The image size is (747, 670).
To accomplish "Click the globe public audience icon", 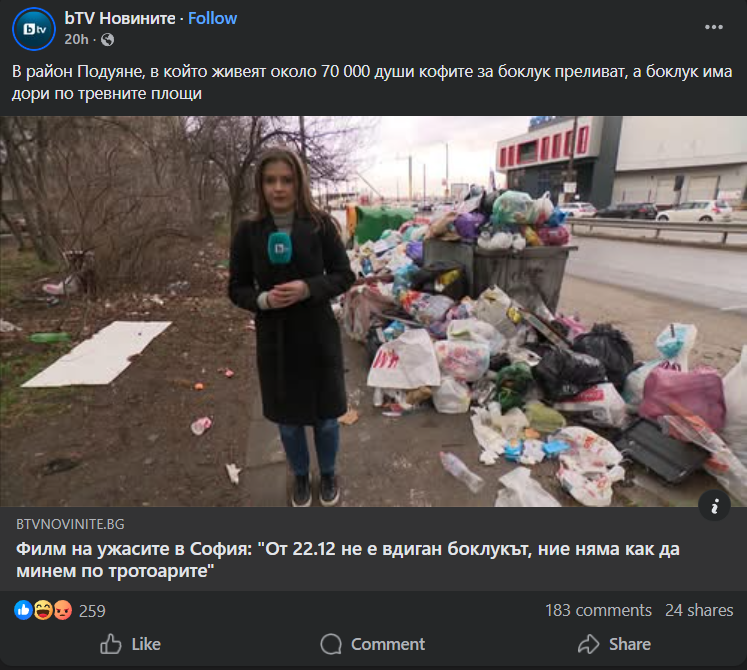I will point(108,40).
